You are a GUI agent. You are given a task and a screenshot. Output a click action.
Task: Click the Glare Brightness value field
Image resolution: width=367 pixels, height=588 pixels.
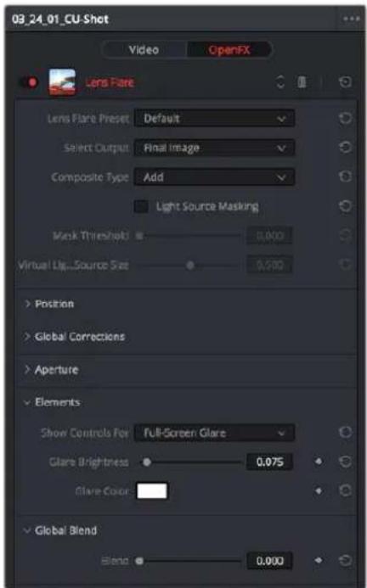tap(269, 462)
